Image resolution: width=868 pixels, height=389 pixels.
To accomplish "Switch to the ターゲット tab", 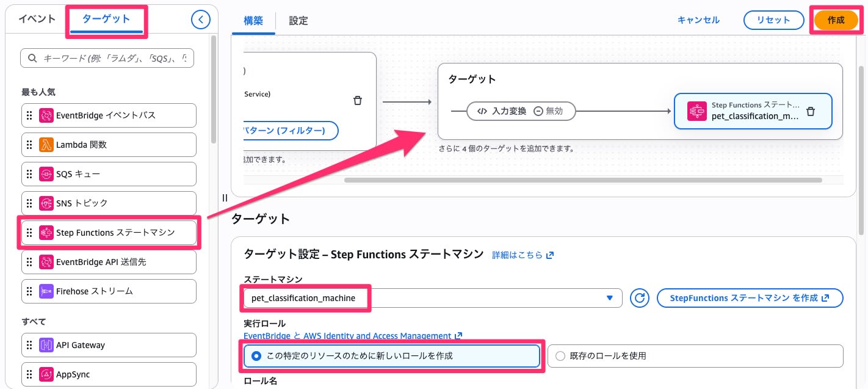I will coord(106,19).
